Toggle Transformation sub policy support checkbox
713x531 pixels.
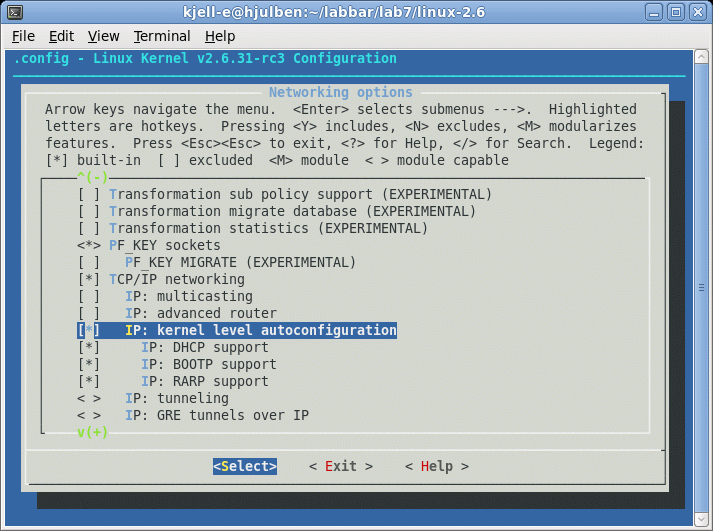point(89,195)
